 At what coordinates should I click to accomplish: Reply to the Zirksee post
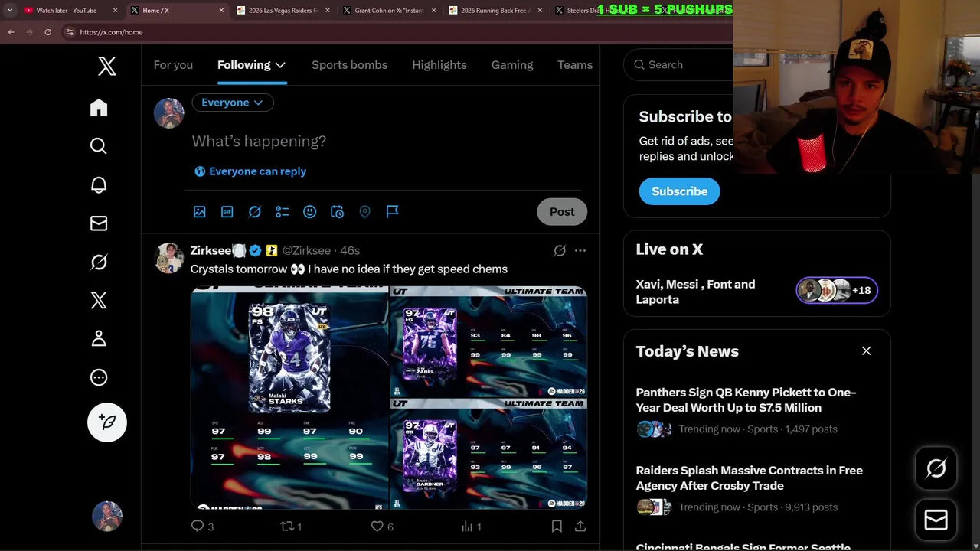198,527
